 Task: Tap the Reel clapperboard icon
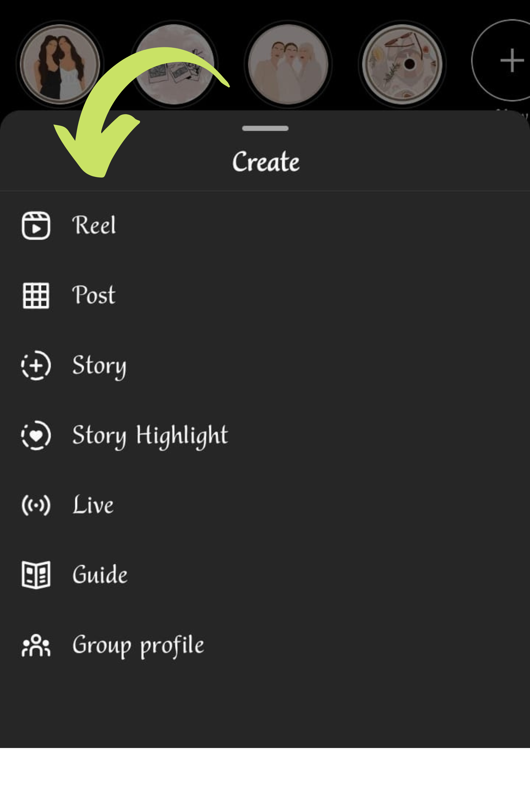pyautogui.click(x=36, y=226)
